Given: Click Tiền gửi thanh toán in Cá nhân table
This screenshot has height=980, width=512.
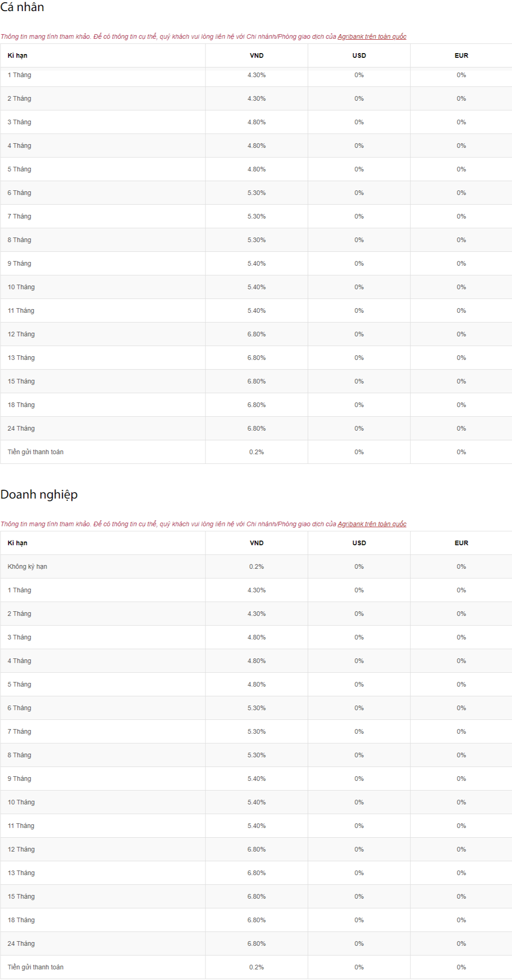Looking at the screenshot, I should tap(36, 452).
